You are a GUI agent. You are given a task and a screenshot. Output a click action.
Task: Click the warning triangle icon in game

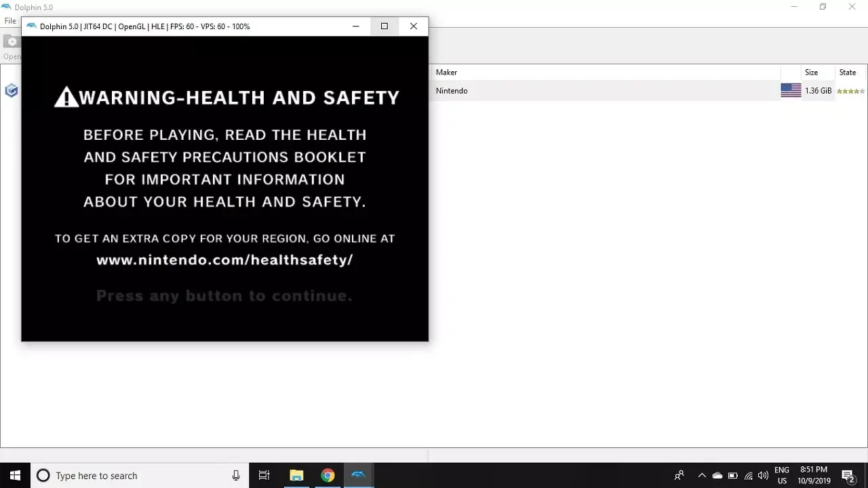point(66,97)
